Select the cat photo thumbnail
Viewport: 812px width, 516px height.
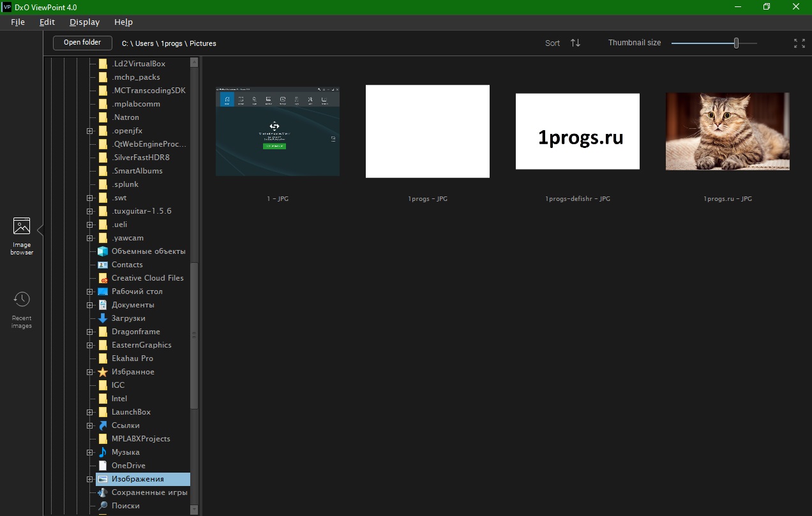click(727, 131)
